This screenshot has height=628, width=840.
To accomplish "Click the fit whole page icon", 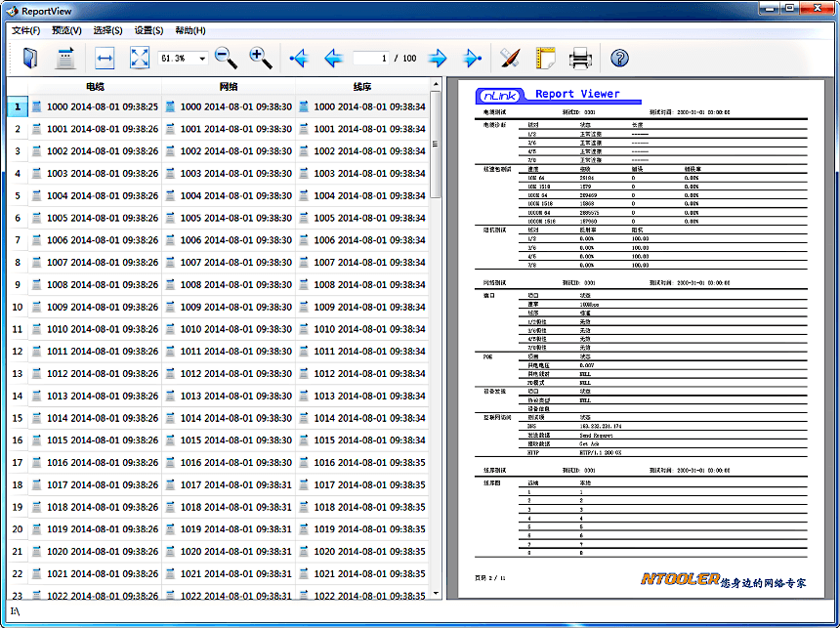I will click(139, 59).
